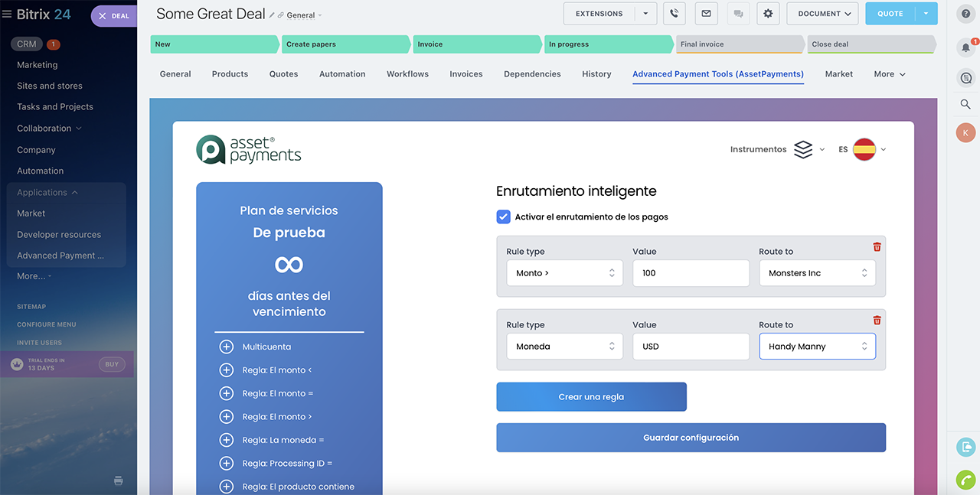
Task: Open the ES language selector dropdown
Action: (862, 150)
